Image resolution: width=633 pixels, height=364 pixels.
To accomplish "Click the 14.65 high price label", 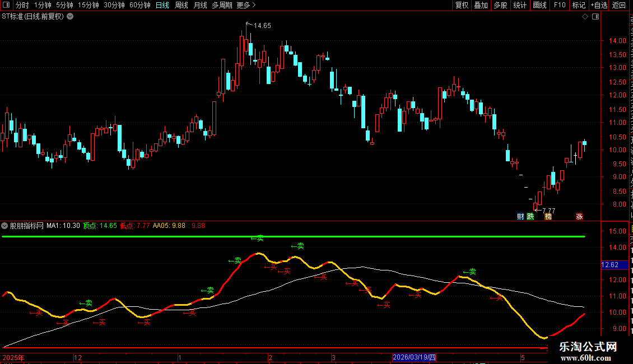I will click(262, 26).
